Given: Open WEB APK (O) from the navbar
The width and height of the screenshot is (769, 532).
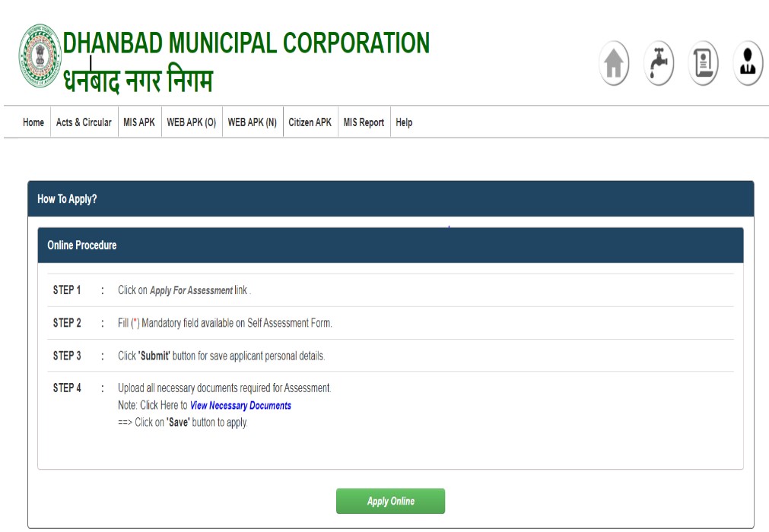Looking at the screenshot, I should coord(192,122).
